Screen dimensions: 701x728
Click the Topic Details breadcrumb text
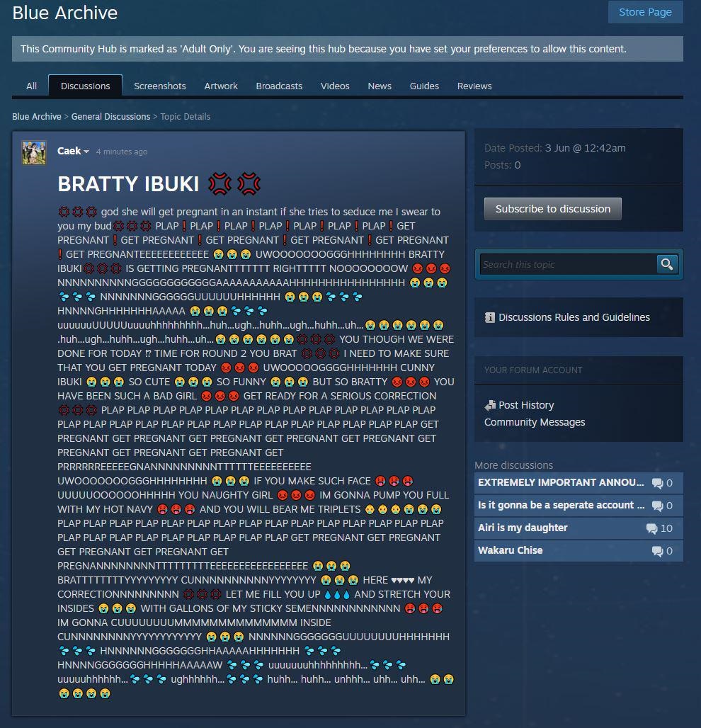(186, 117)
